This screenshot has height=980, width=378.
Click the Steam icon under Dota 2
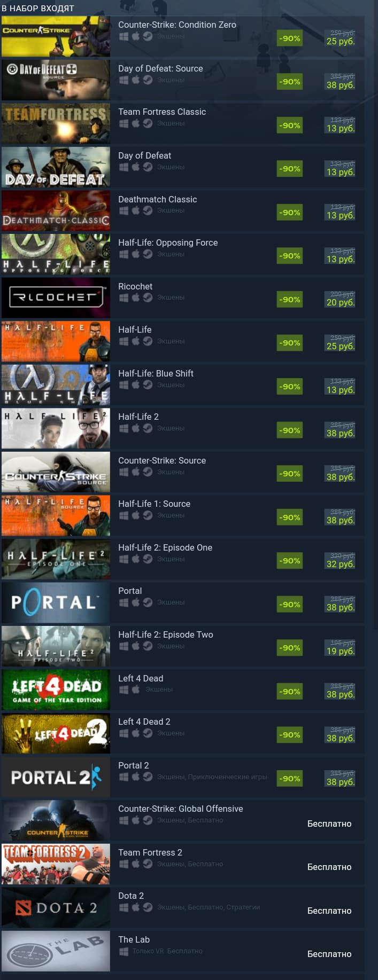pos(148,907)
